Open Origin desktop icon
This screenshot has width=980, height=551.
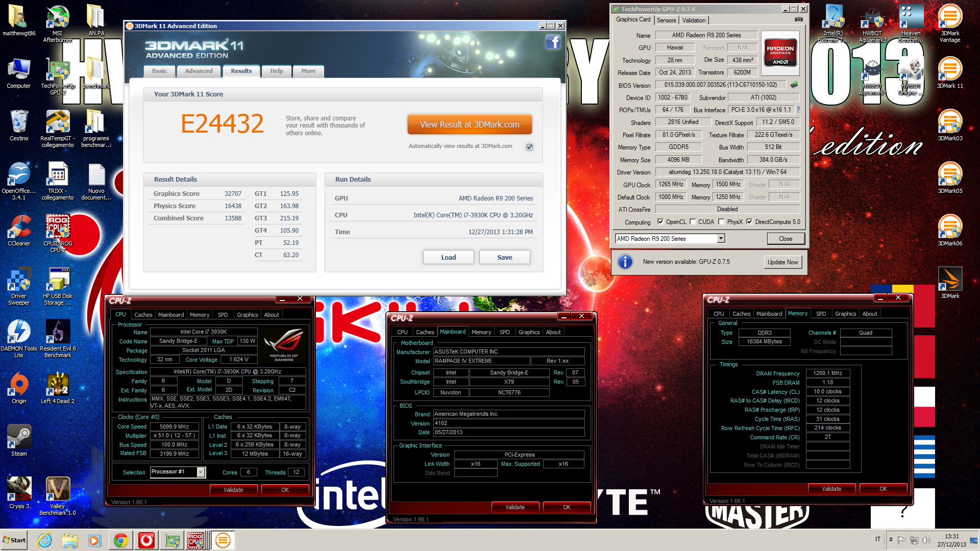point(19,388)
